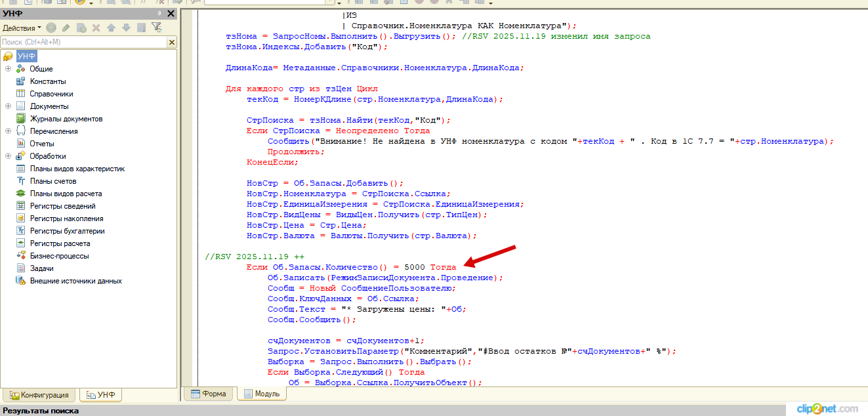Click the move up arrow icon

pyautogui.click(x=111, y=28)
